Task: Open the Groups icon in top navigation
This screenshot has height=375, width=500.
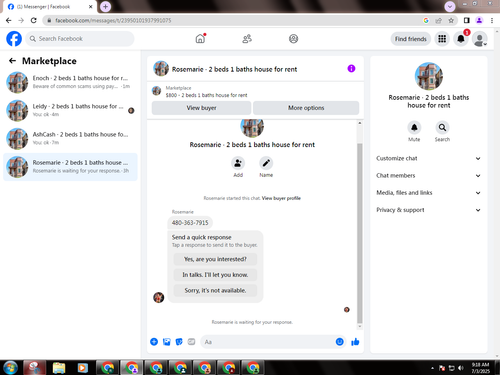Action: 293,39
